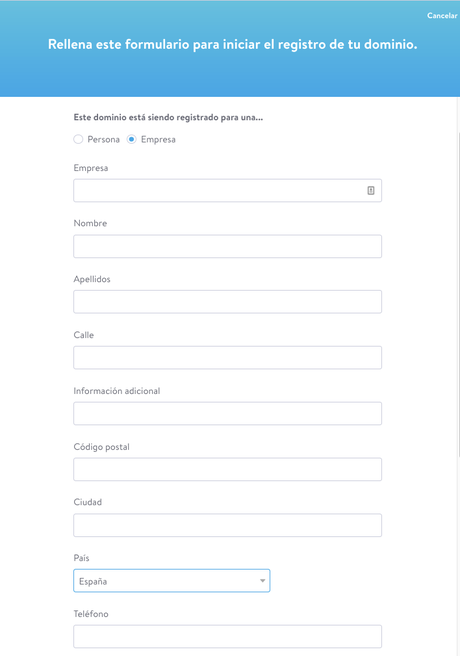Viewport: 460px width, 656px height.
Task: Click the Código postal input
Action: coord(227,469)
